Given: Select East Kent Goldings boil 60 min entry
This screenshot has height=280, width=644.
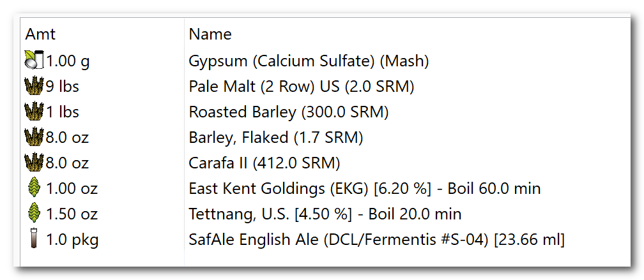Looking at the screenshot, I should (365, 188).
